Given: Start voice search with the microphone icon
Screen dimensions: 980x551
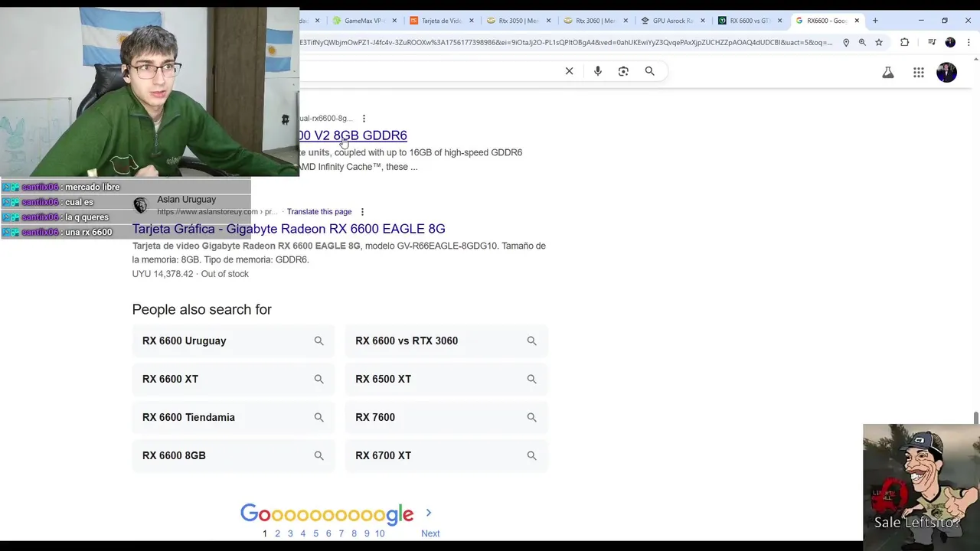Looking at the screenshot, I should coord(598,71).
